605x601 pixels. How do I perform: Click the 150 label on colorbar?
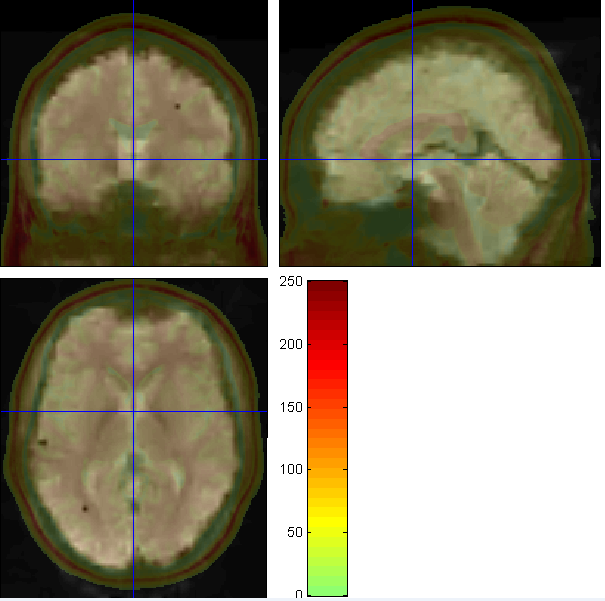click(x=291, y=407)
